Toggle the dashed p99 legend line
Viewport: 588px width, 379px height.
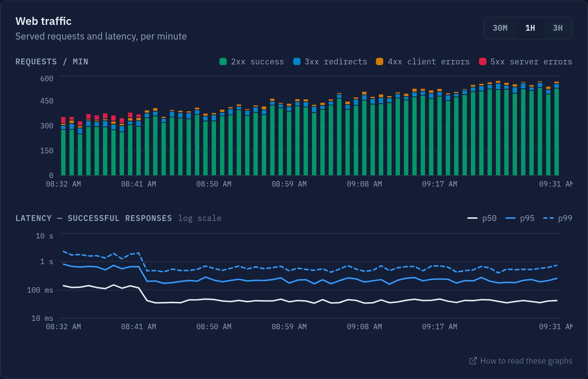(x=549, y=218)
